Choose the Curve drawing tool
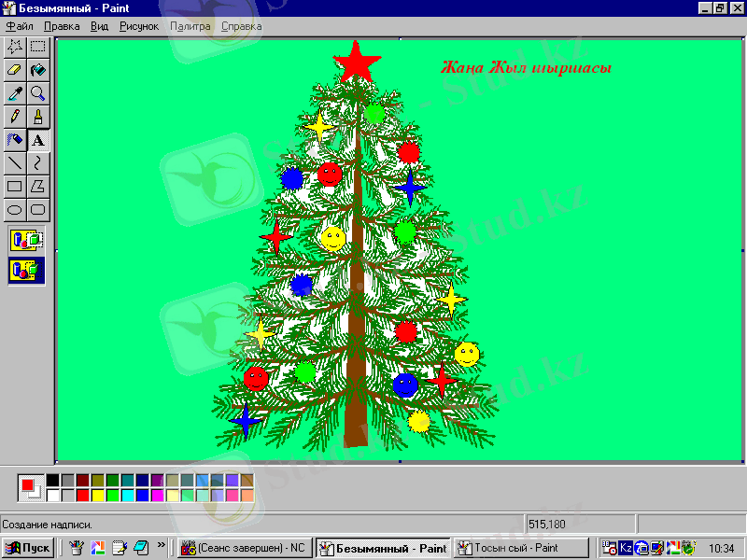This screenshot has width=747, height=560. pyautogui.click(x=38, y=162)
